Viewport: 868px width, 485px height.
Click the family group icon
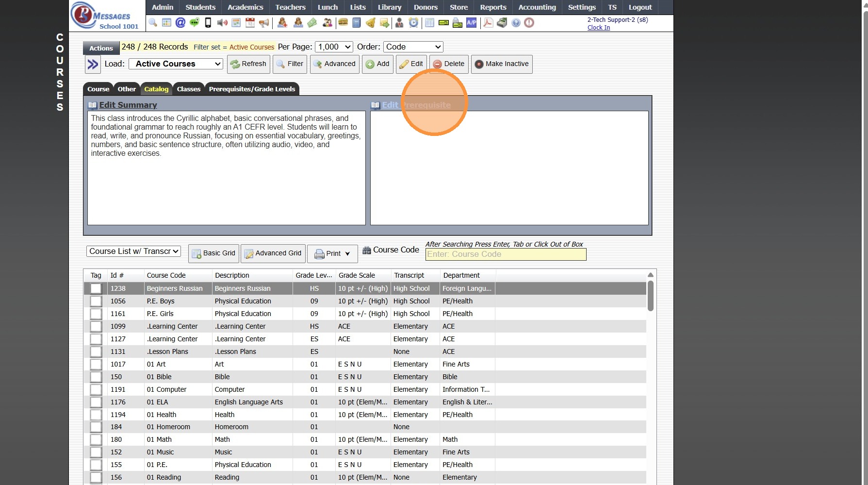[328, 22]
